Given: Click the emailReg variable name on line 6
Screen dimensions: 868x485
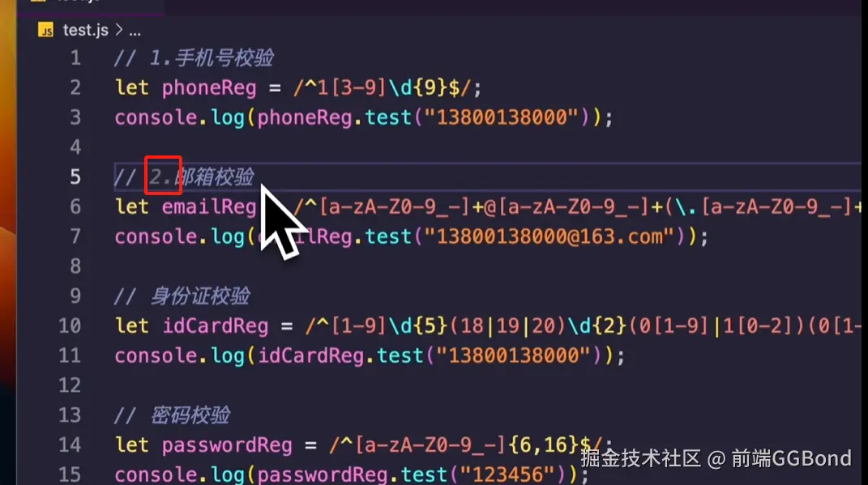Looking at the screenshot, I should (x=209, y=206).
